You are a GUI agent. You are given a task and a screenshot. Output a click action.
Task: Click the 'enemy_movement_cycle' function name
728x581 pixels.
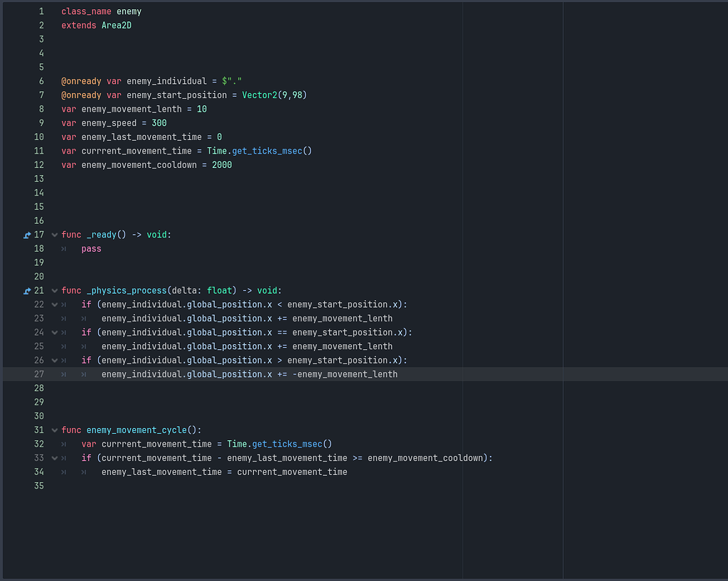tap(137, 430)
